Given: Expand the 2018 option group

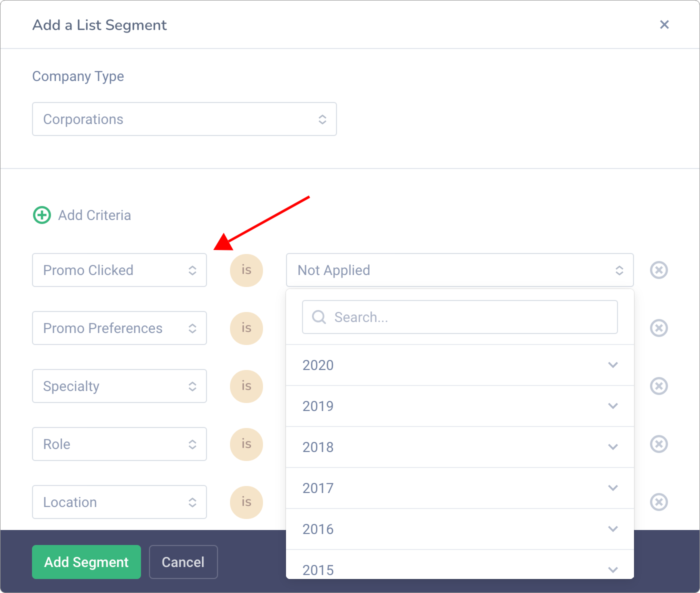Looking at the screenshot, I should click(x=613, y=447).
